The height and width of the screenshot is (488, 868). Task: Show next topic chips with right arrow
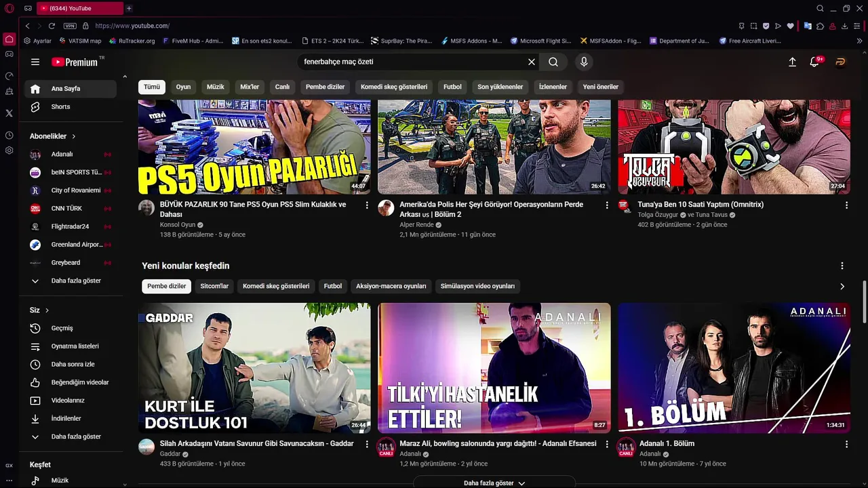(x=842, y=287)
